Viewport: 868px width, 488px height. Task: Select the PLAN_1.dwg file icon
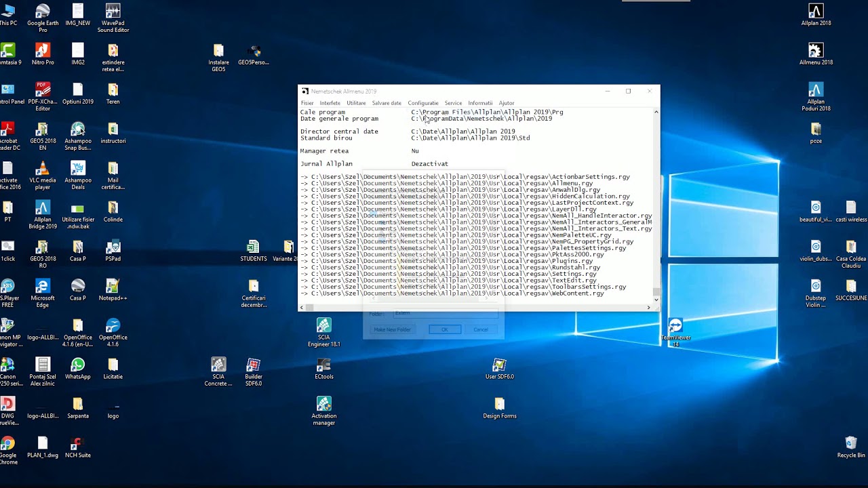[x=43, y=447]
